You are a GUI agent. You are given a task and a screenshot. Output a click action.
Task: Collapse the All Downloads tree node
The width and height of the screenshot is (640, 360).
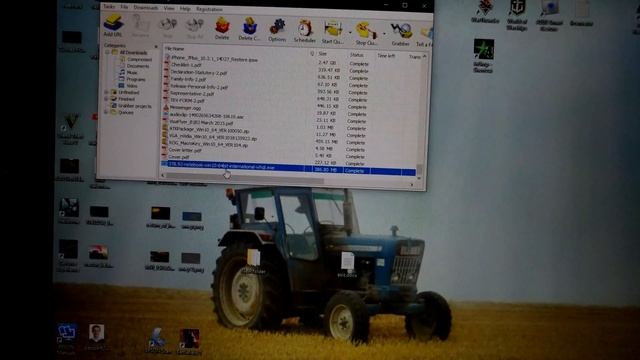click(107, 52)
